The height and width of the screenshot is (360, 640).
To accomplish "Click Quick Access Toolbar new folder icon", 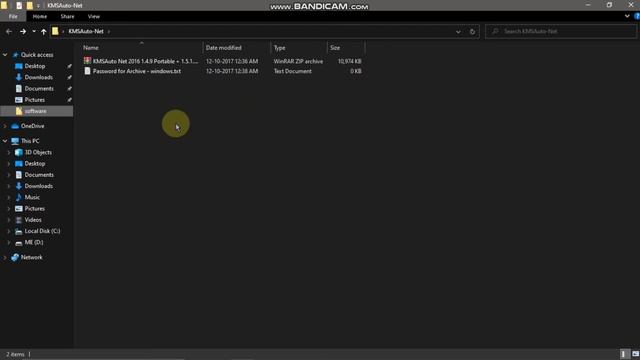I will pyautogui.click(x=29, y=6).
